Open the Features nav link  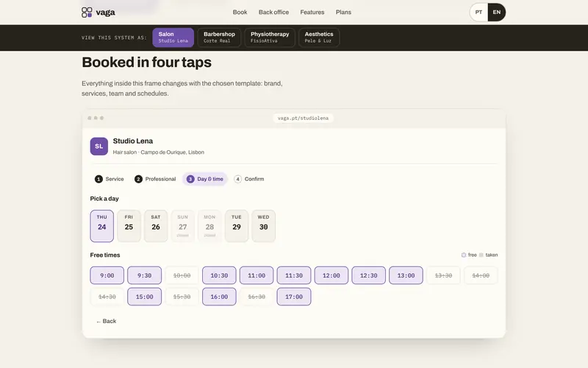312,13
